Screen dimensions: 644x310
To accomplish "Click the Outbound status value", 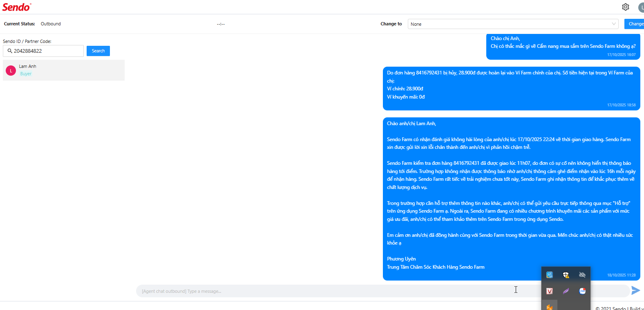I will point(51,24).
